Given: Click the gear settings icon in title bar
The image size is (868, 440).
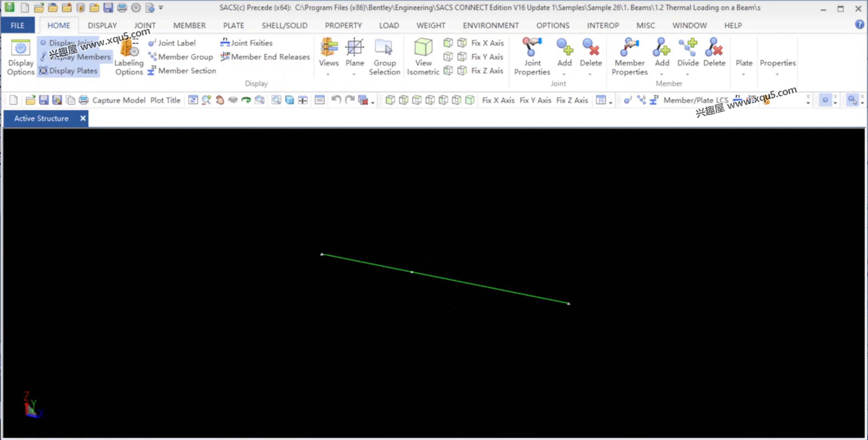Looking at the screenshot, I should pyautogui.click(x=136, y=7).
